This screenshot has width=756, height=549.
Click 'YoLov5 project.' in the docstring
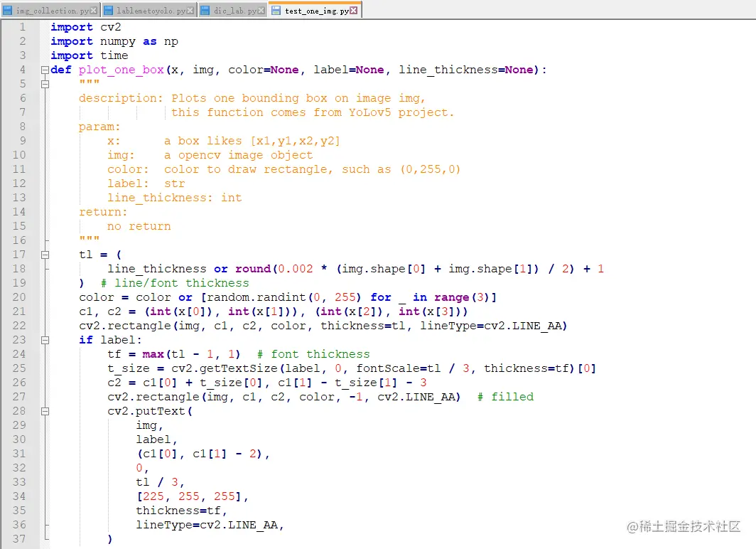point(401,112)
